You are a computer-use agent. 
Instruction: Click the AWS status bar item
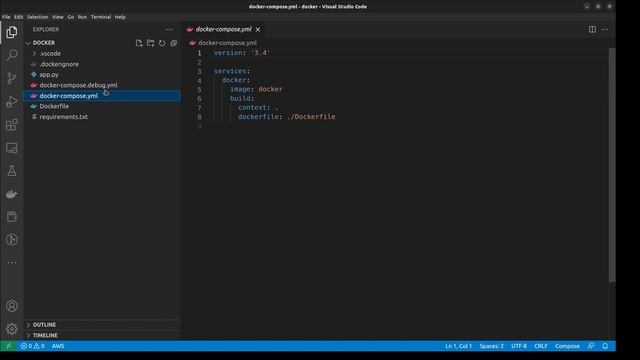pos(58,346)
